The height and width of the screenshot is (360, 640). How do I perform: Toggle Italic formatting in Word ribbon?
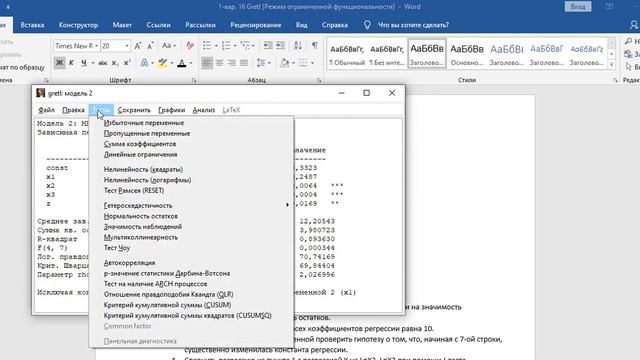click(71, 63)
